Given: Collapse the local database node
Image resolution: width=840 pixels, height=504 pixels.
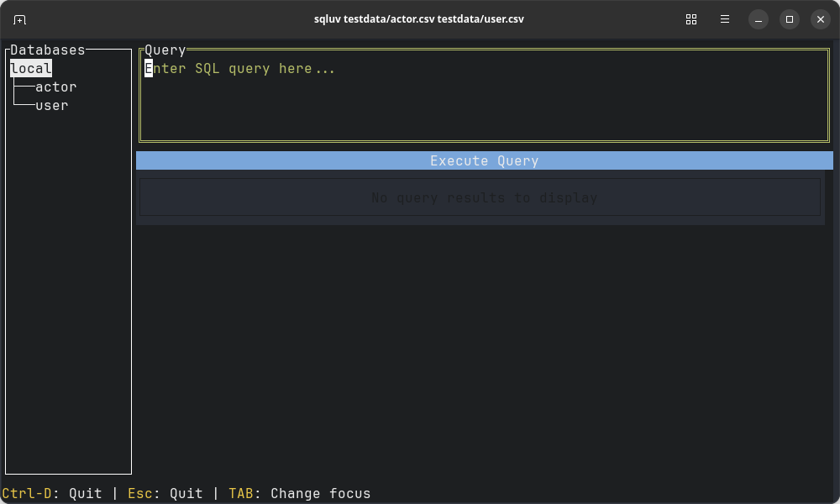Looking at the screenshot, I should coord(31,69).
